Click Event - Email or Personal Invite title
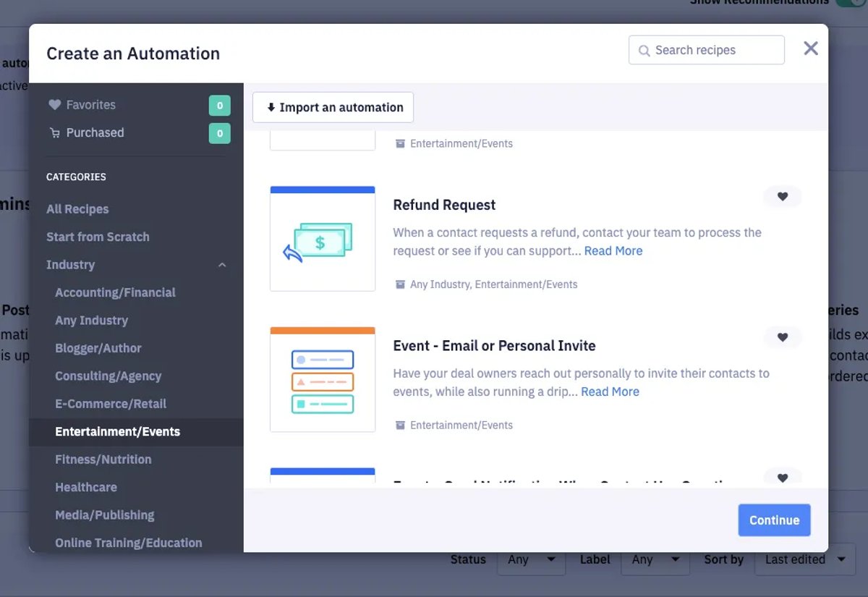Image resolution: width=868 pixels, height=597 pixels. point(494,346)
